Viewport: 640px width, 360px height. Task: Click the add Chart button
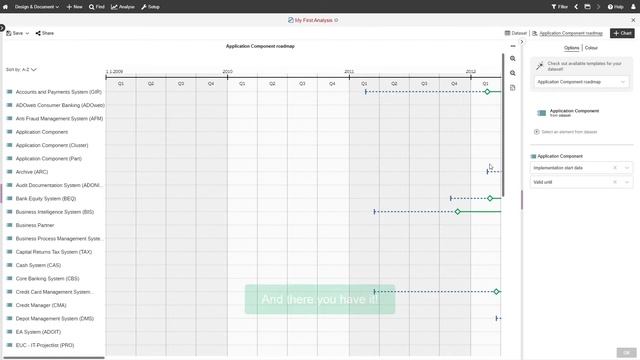coord(622,33)
